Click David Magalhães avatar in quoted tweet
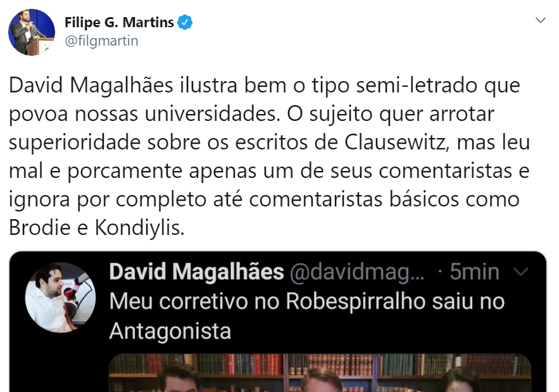The height and width of the screenshot is (392, 559). point(60,298)
